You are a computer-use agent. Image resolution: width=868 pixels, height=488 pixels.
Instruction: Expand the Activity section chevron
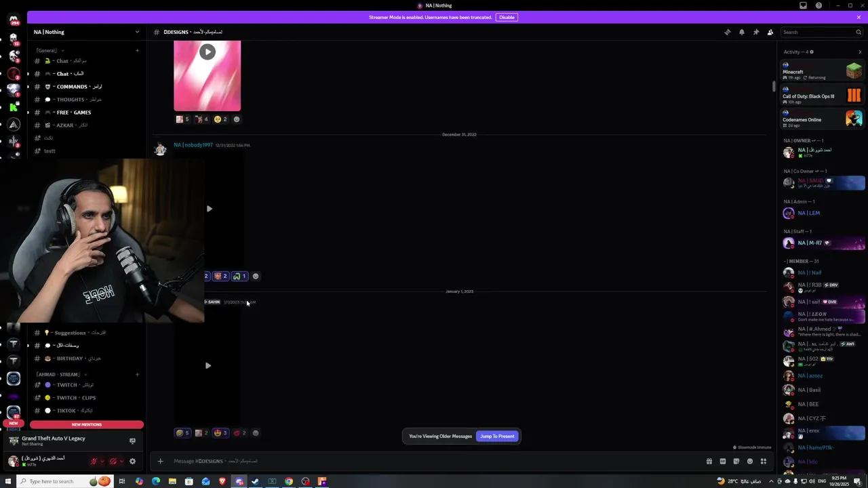point(860,52)
